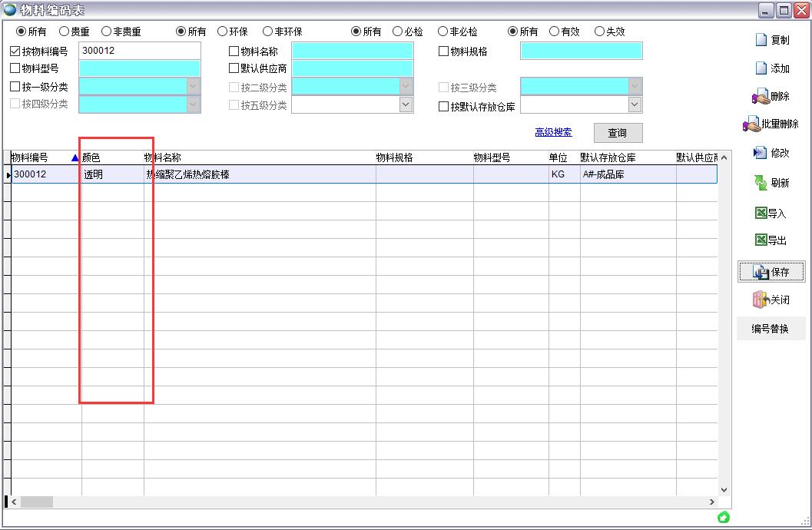Choose the 环保 radio option

tap(223, 31)
